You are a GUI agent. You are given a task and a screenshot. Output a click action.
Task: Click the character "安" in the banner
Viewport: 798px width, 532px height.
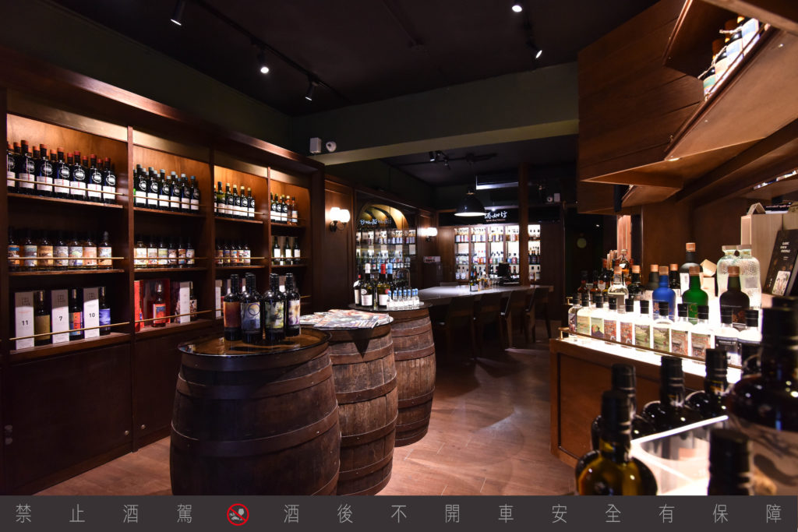(x=560, y=513)
